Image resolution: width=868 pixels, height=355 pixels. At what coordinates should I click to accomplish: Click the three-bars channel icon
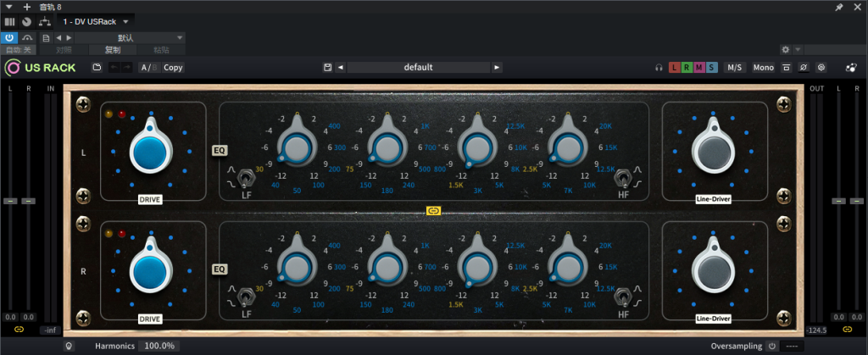(9, 21)
